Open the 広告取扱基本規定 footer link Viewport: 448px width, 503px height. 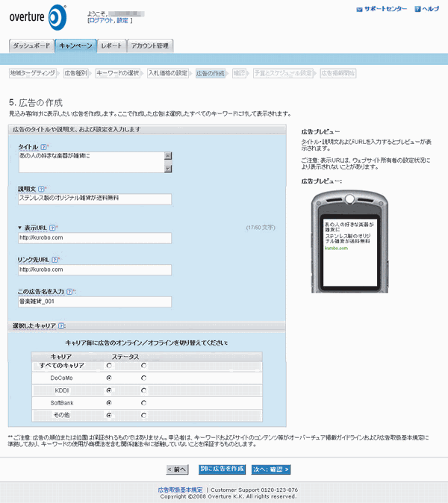pyautogui.click(x=180, y=490)
